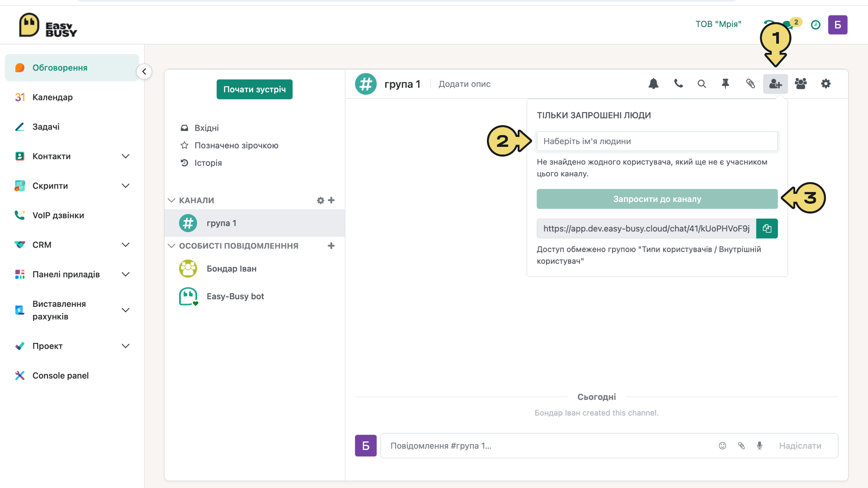The image size is (868, 488).
Task: Collapse ОСОБИСТІ ПОВІДОМЛЕННЯ section
Action: 171,246
